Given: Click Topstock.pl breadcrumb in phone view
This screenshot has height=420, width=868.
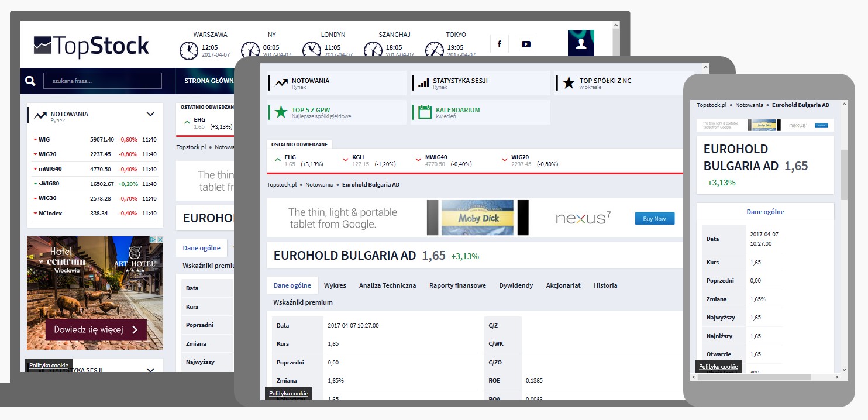Looking at the screenshot, I should pyautogui.click(x=711, y=105).
